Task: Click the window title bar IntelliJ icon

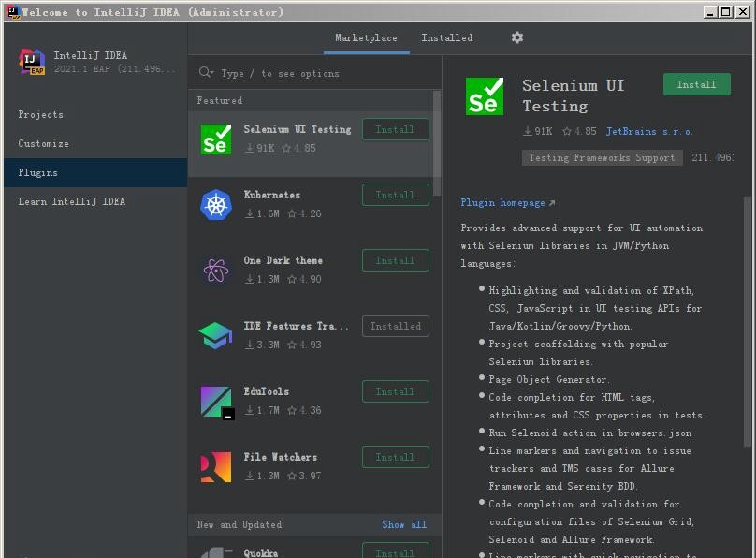Action: (13, 12)
